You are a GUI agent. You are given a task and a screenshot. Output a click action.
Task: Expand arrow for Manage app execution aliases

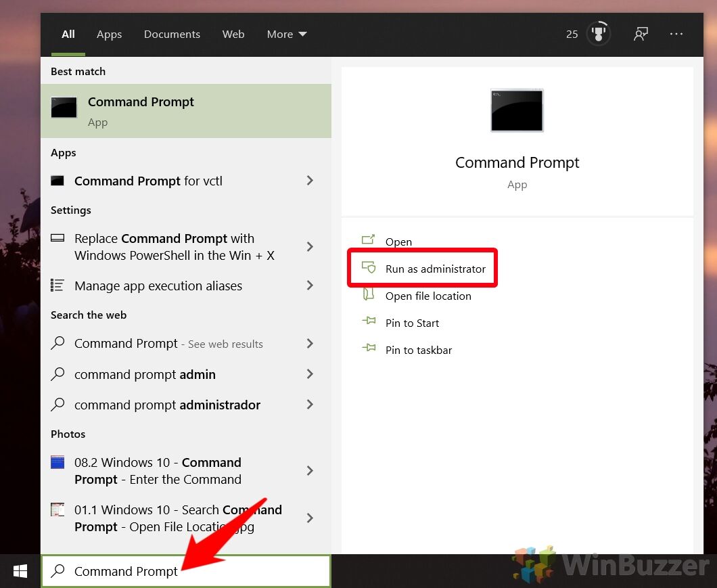pos(310,285)
